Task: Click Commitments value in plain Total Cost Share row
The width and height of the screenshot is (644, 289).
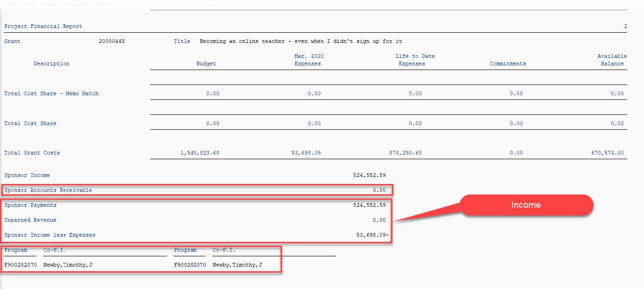Action: (x=516, y=123)
